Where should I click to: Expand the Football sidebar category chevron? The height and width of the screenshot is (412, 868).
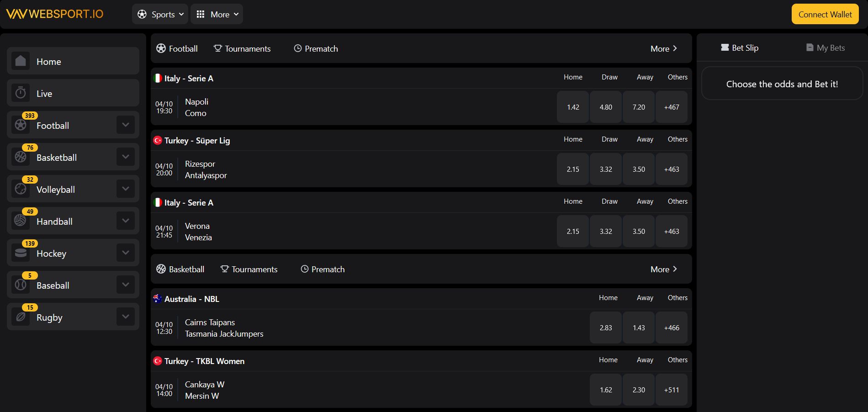point(125,124)
